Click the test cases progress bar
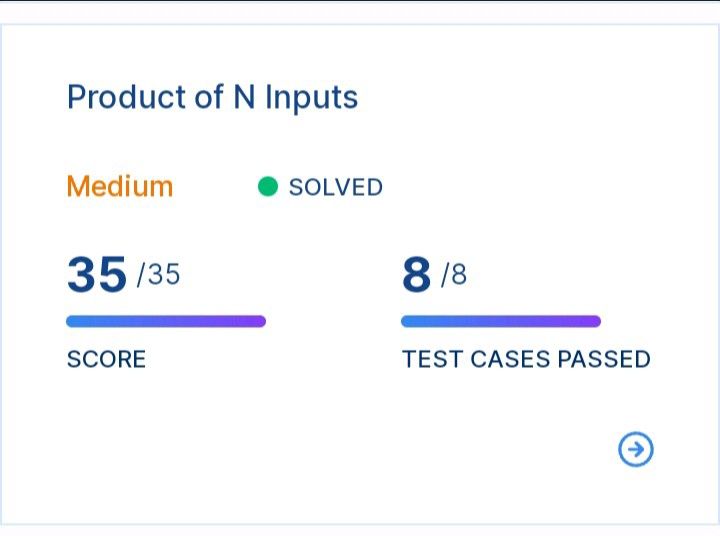Image resolution: width=720 pixels, height=536 pixels. coord(501,321)
